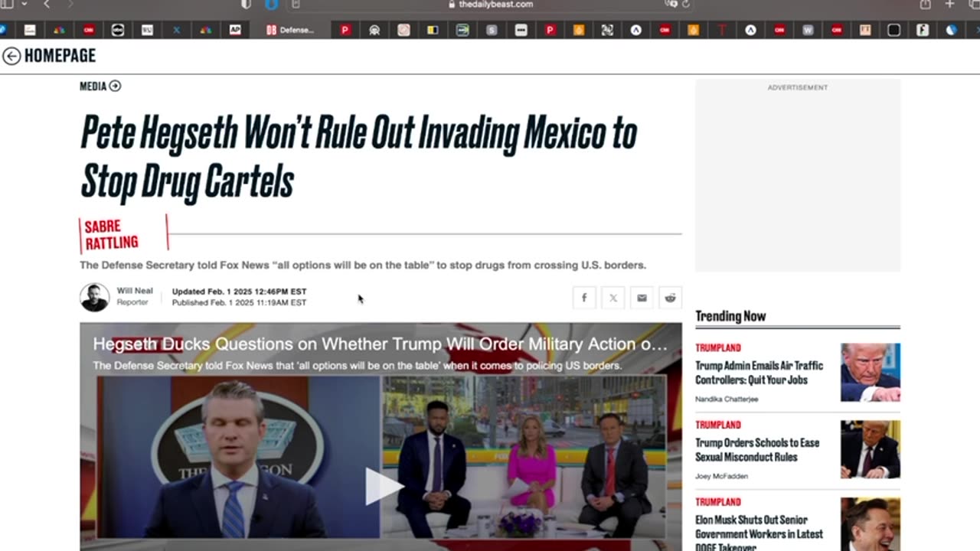980x551 pixels.
Task: Click thumbnail for Sexual Misconduct Rules story
Action: (871, 449)
